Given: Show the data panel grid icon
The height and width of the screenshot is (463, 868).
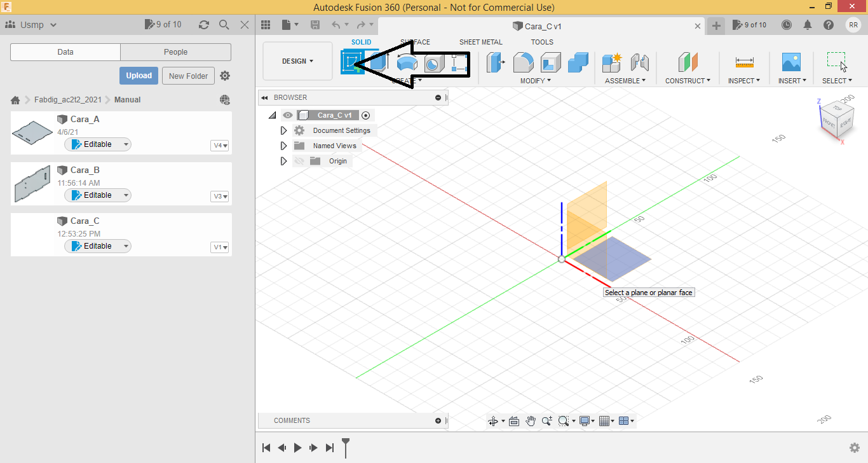Looking at the screenshot, I should [266, 25].
